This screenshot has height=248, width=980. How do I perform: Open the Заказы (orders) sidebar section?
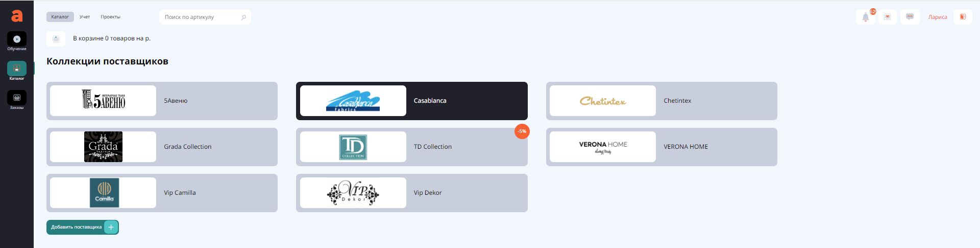click(x=17, y=98)
